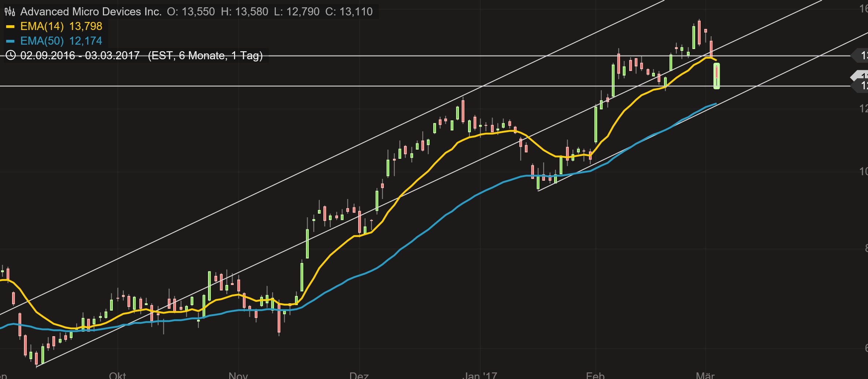The width and height of the screenshot is (868, 379).
Task: Click the EMA(14) value 13,798
Action: click(86, 26)
